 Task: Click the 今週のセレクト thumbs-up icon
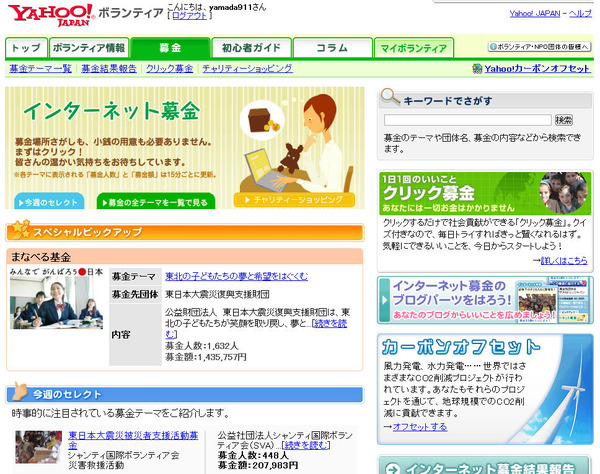tap(20, 391)
